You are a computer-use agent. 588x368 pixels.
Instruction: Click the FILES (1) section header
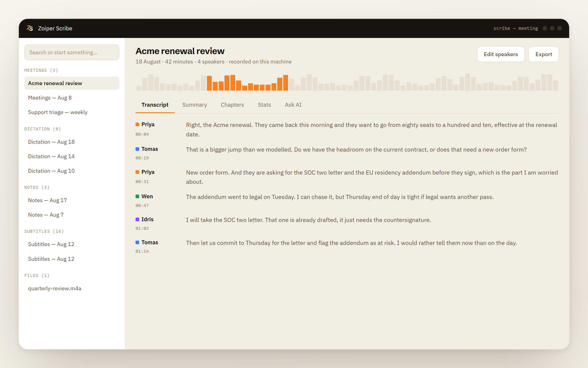(x=37, y=275)
